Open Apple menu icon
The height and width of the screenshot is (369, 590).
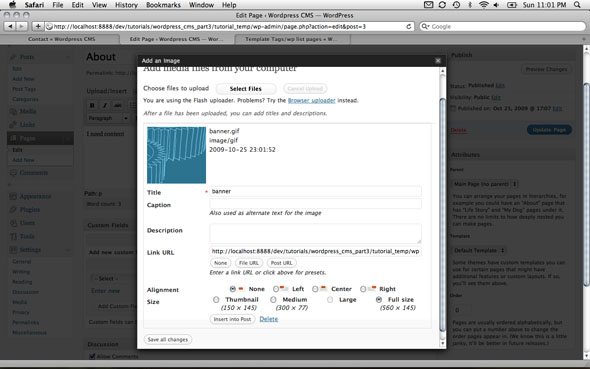click(x=12, y=5)
